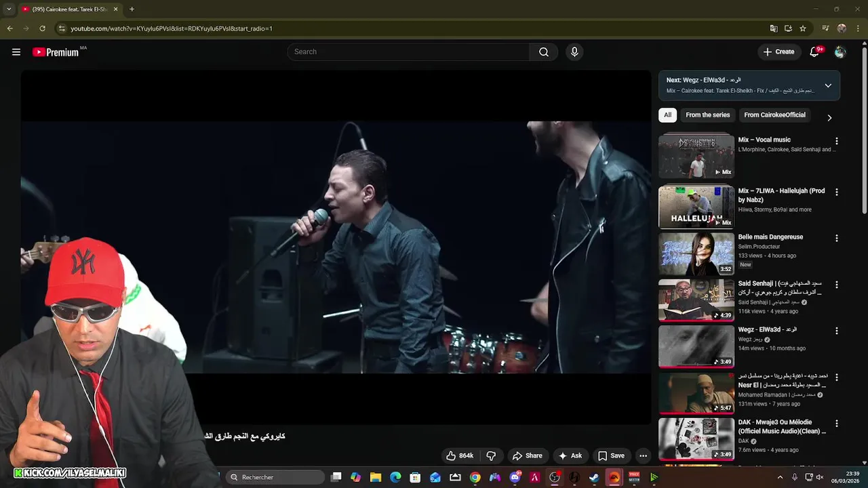Open DAK - Mwaje3 Ou Mélodie title
Viewport: 868px width, 488px height.
click(782, 426)
